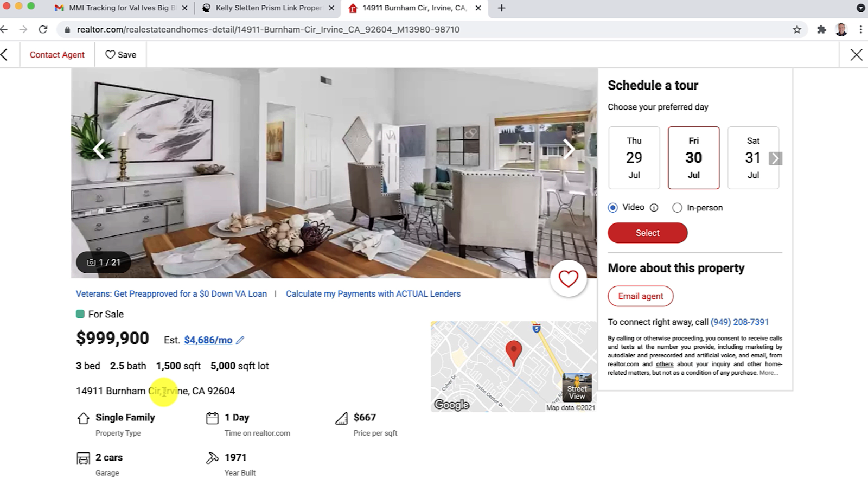The height and width of the screenshot is (479, 868).
Task: Edit estimated monthly payment pencil icon
Action: click(240, 340)
